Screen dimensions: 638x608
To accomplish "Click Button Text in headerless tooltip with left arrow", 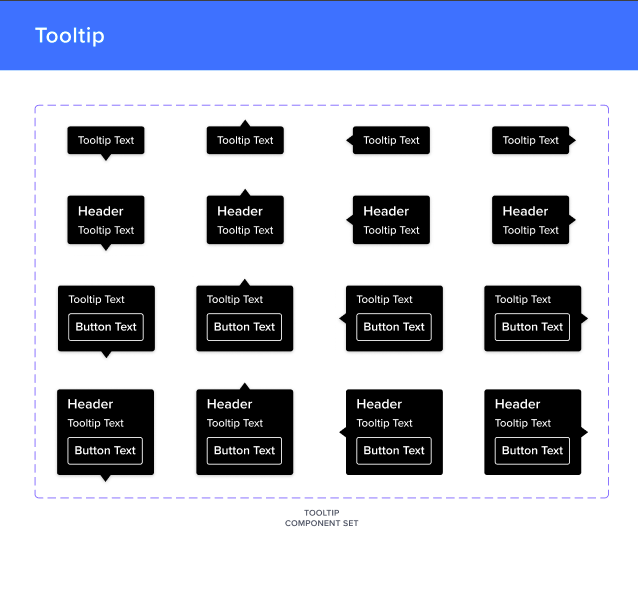I will coord(394,327).
